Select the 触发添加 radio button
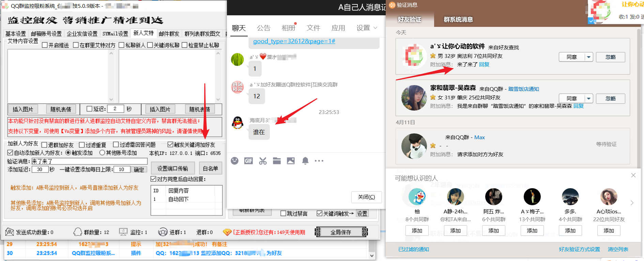 [x=68, y=153]
